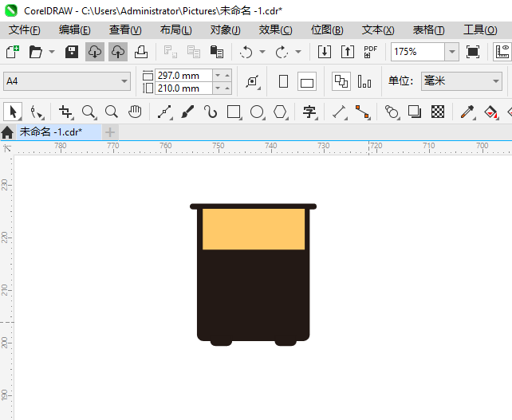Switch page to portrait orientation
Image resolution: width=512 pixels, height=420 pixels.
click(283, 81)
